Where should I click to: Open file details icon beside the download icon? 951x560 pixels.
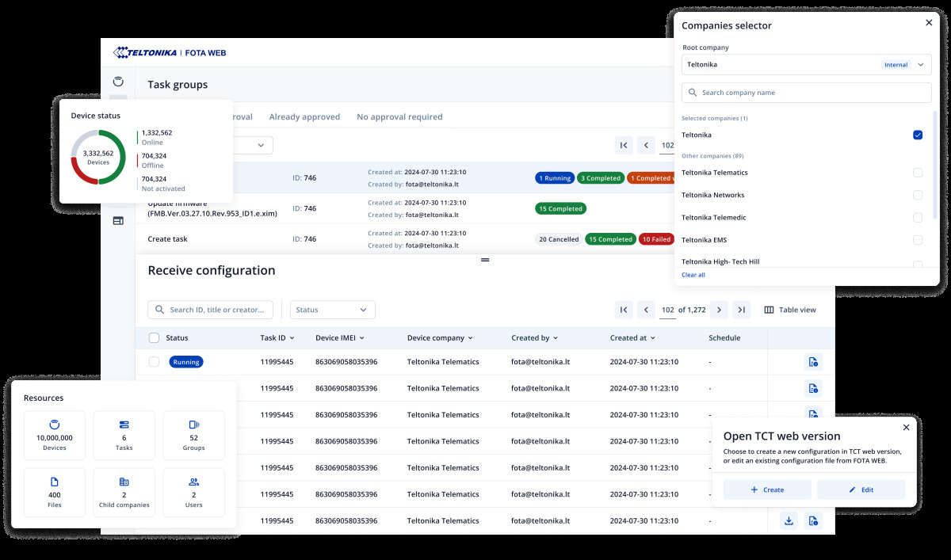813,520
